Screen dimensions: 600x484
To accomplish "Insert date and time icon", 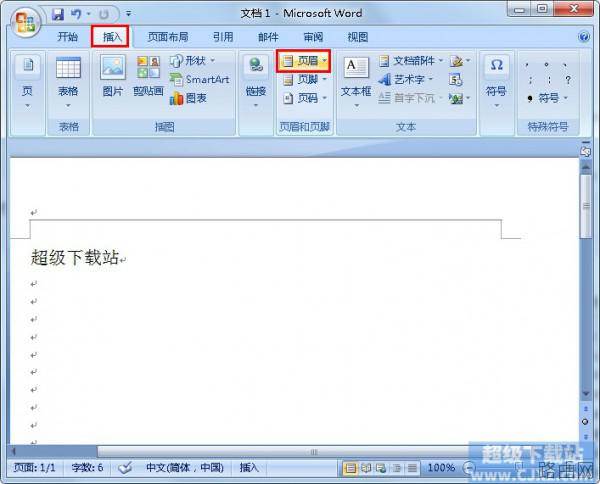I will (455, 80).
